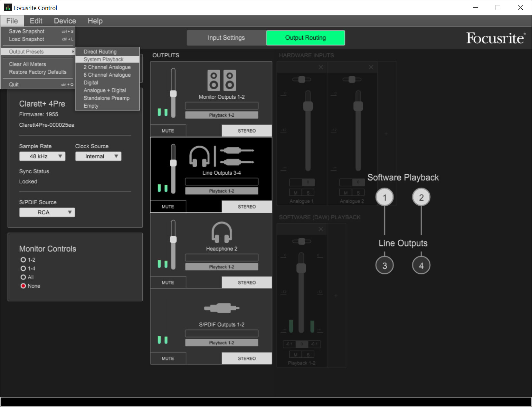This screenshot has height=407, width=532.
Task: Click Headphone 2 volume fader
Action: (x=173, y=239)
